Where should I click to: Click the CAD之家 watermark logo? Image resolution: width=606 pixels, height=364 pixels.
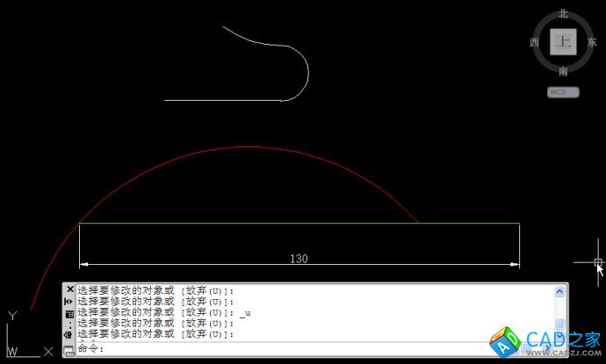click(545, 340)
